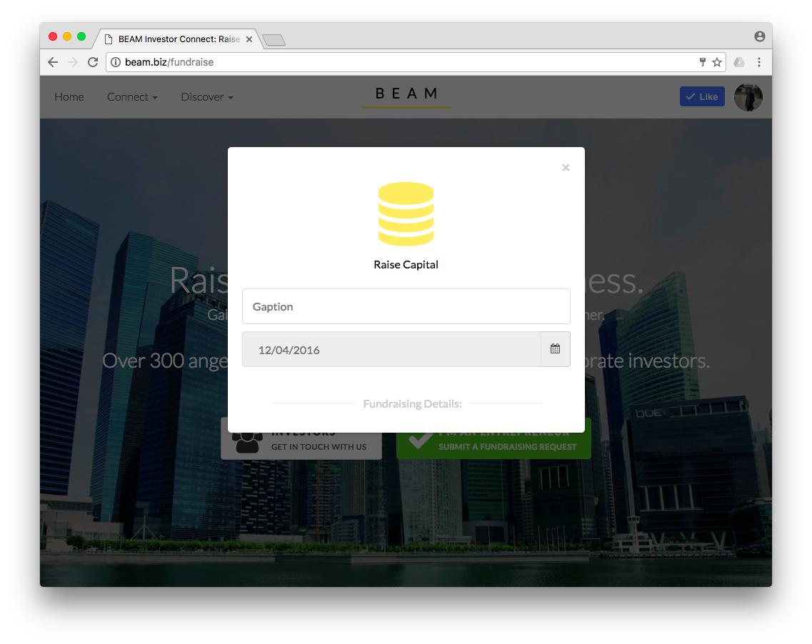Screen dimensions: 812x644
Task: Close the Raise Capital modal dialog
Action: (x=566, y=168)
